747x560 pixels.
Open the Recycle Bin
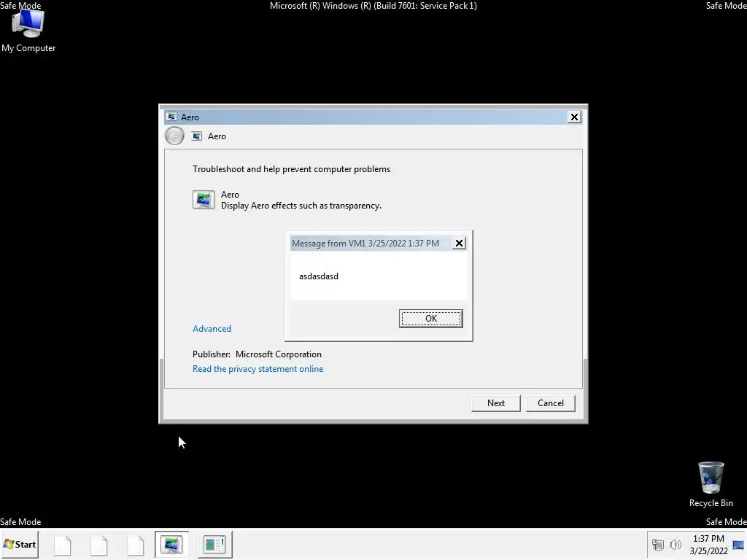711,484
